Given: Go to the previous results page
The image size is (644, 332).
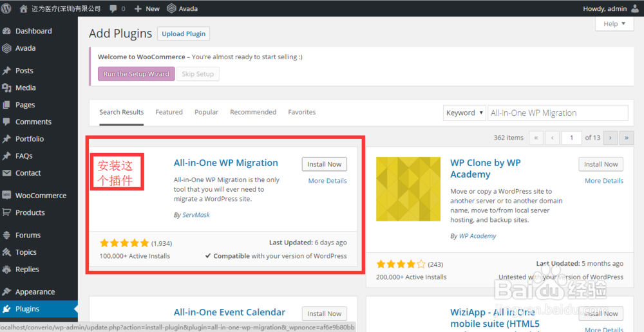Looking at the screenshot, I should 552,138.
